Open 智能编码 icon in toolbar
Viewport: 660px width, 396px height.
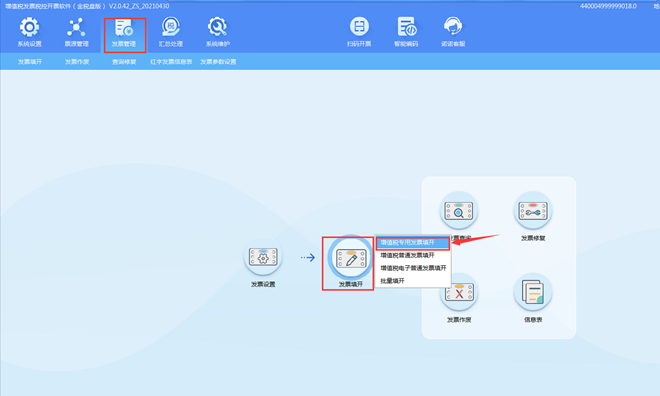coord(406,27)
